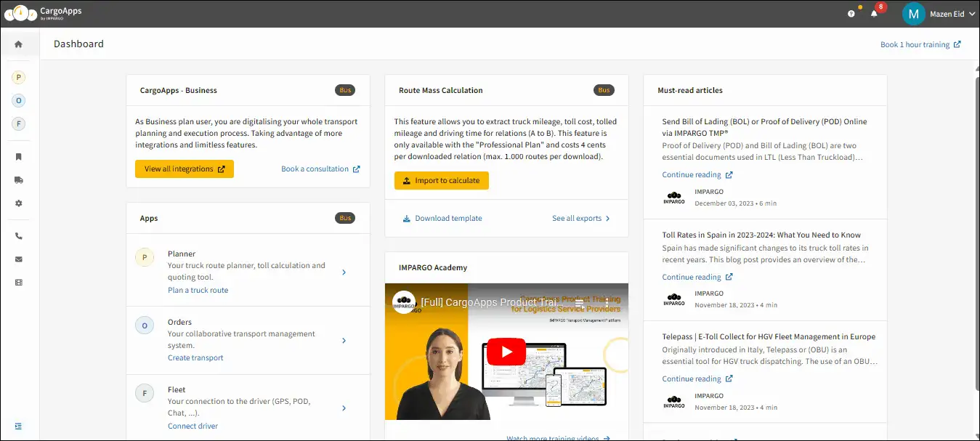Click the M user avatar
980x441 pixels.
pos(913,14)
